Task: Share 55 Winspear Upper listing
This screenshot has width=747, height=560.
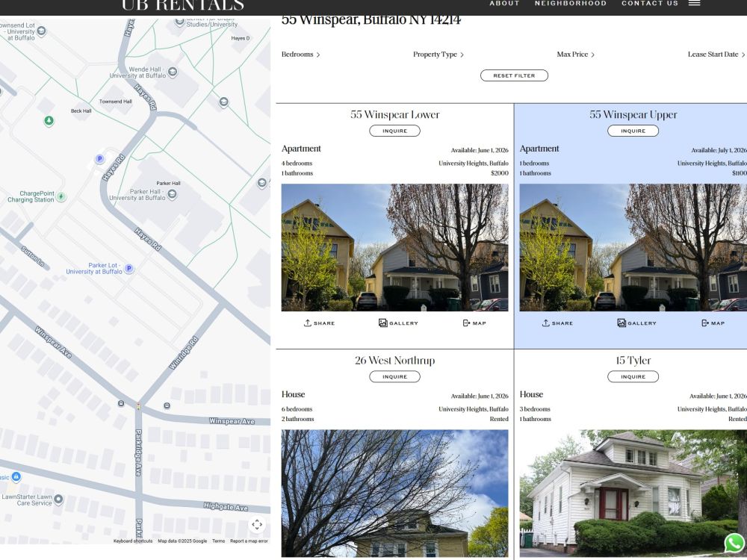Action: [x=557, y=323]
